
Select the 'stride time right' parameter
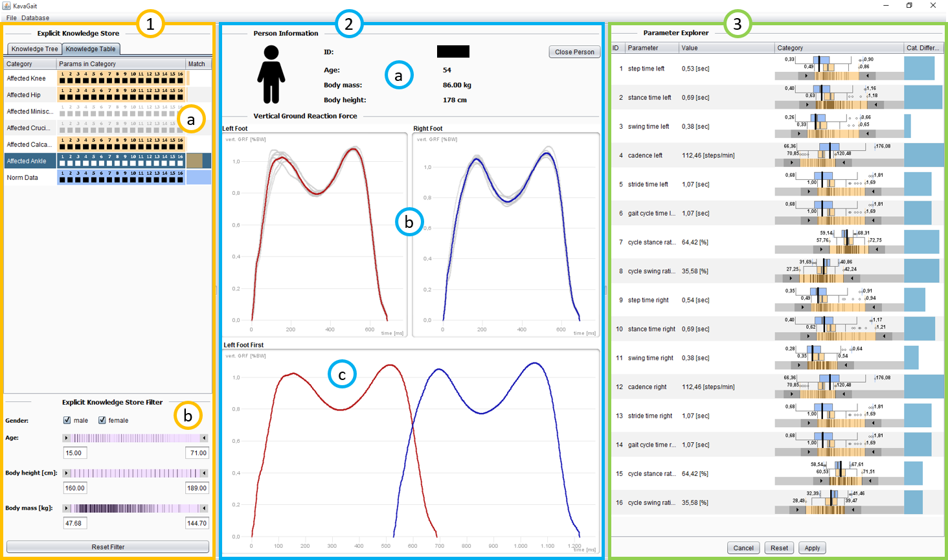pyautogui.click(x=777, y=416)
